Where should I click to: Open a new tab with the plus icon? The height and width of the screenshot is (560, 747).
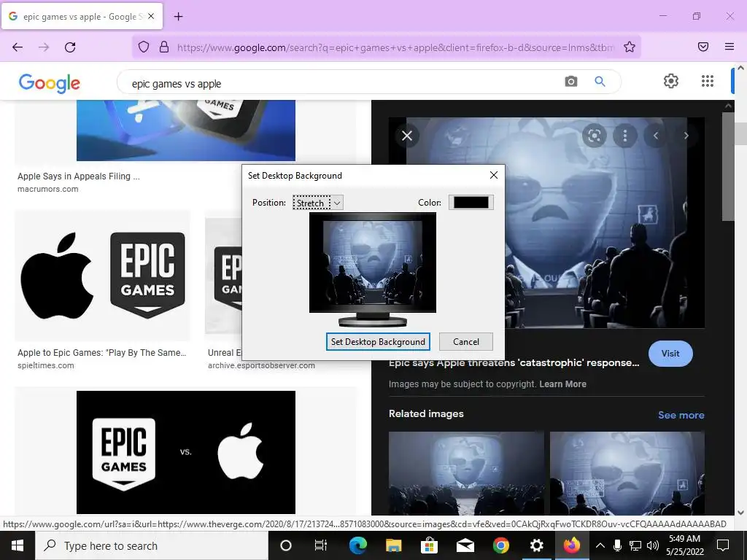coord(178,17)
